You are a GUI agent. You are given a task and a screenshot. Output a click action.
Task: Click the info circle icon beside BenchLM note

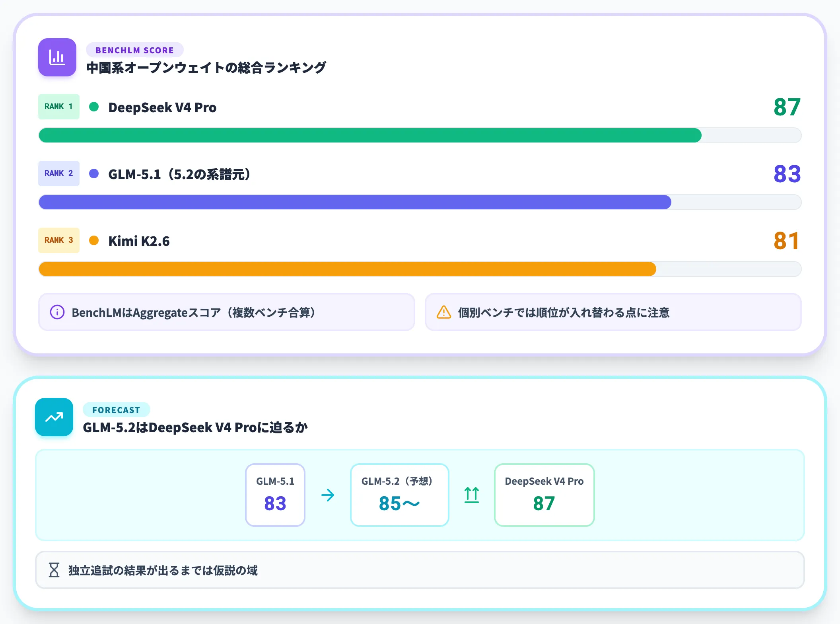(x=57, y=312)
